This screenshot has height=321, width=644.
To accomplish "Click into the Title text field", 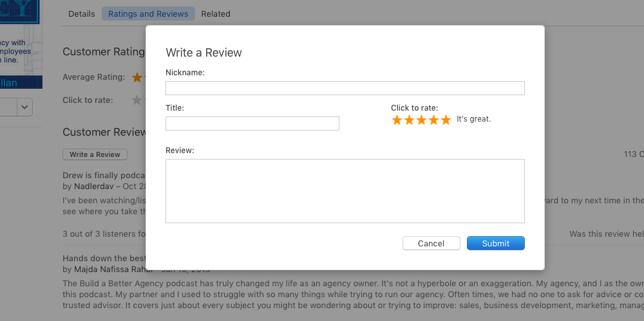I will [252, 124].
